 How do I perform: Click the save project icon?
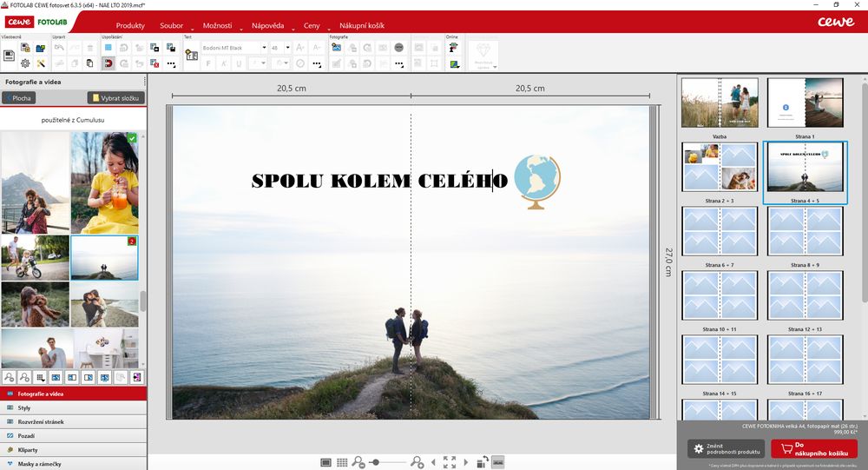tap(9, 56)
